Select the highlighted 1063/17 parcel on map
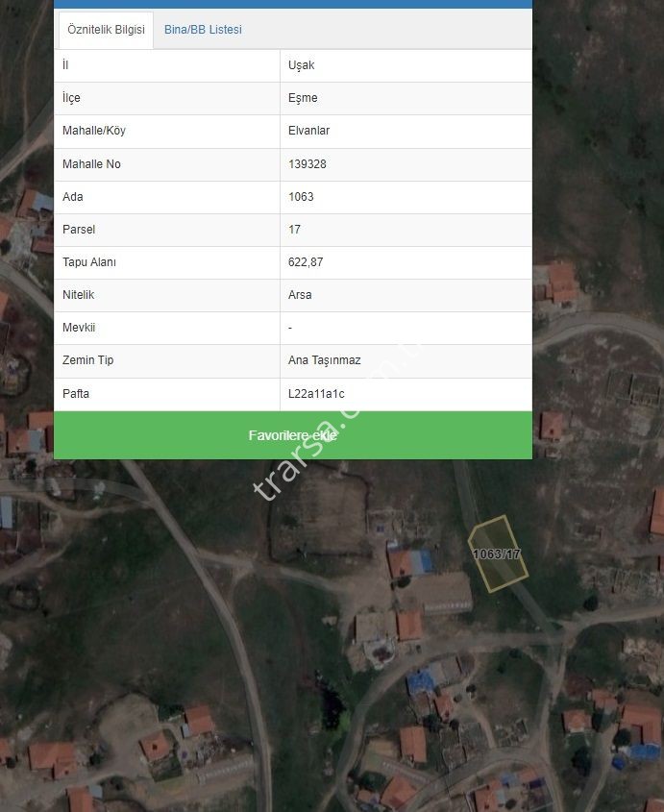The height and width of the screenshot is (812, 664). pyautogui.click(x=498, y=554)
